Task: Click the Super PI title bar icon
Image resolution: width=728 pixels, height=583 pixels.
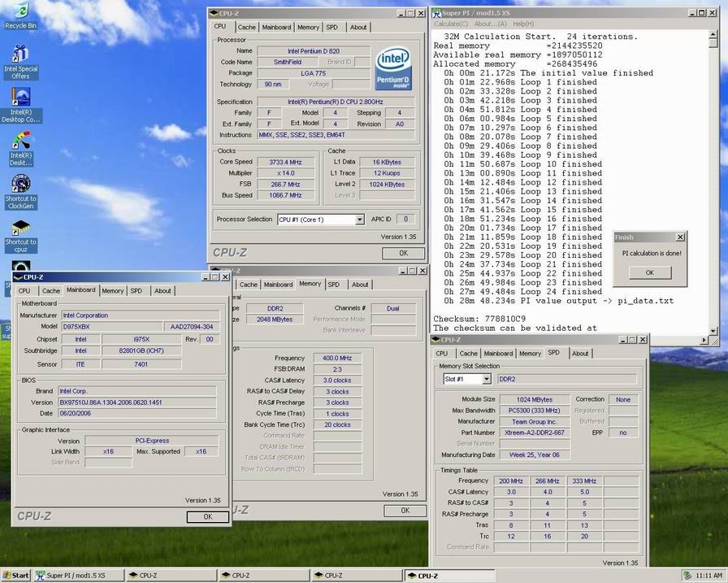Action: 437,14
